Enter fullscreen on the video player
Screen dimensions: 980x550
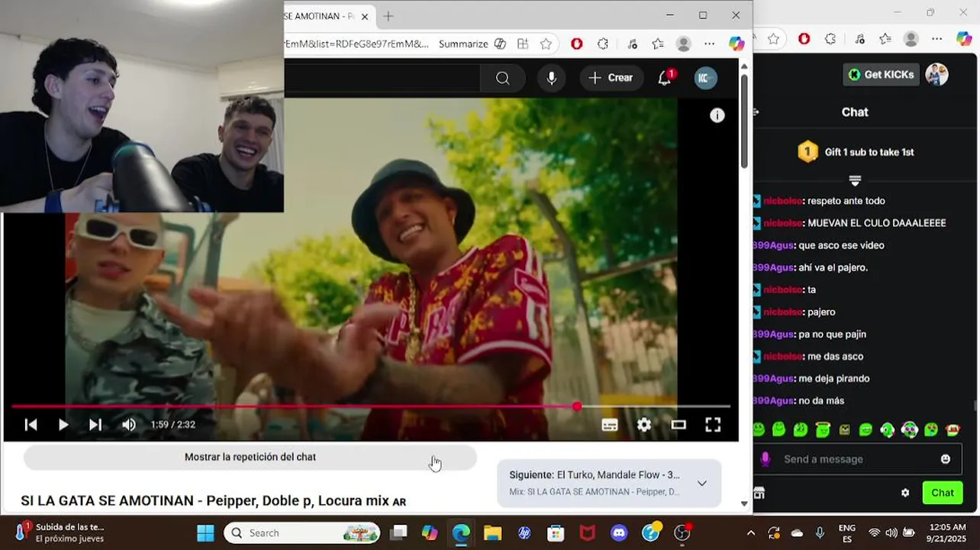(712, 425)
